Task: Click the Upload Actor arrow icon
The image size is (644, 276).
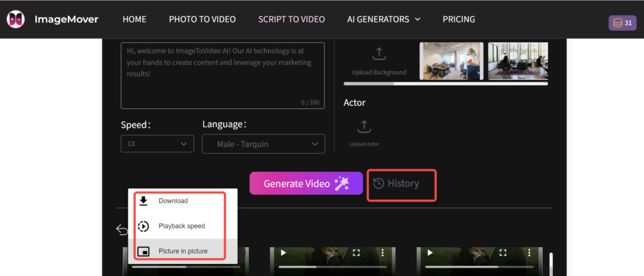Action: click(364, 126)
